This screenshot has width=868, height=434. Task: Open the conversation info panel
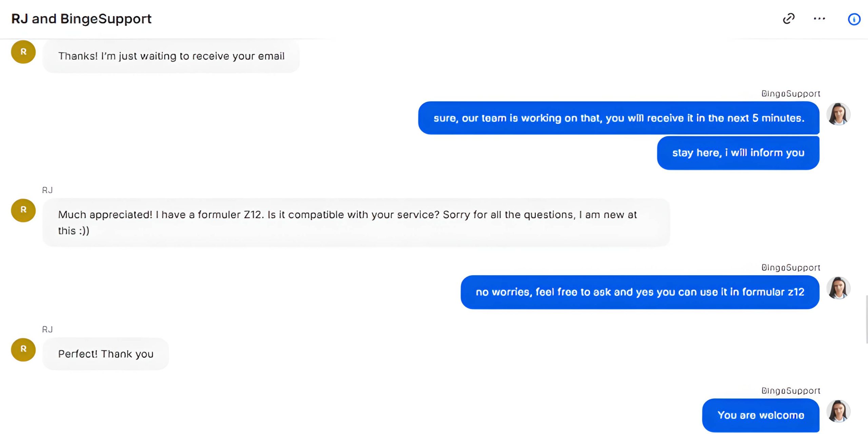coord(854,19)
